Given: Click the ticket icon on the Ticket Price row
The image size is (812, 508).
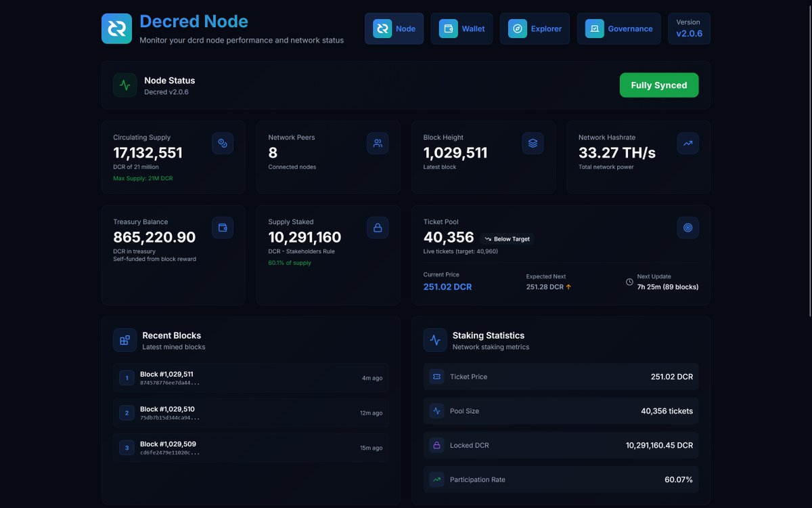Looking at the screenshot, I should coord(437,377).
